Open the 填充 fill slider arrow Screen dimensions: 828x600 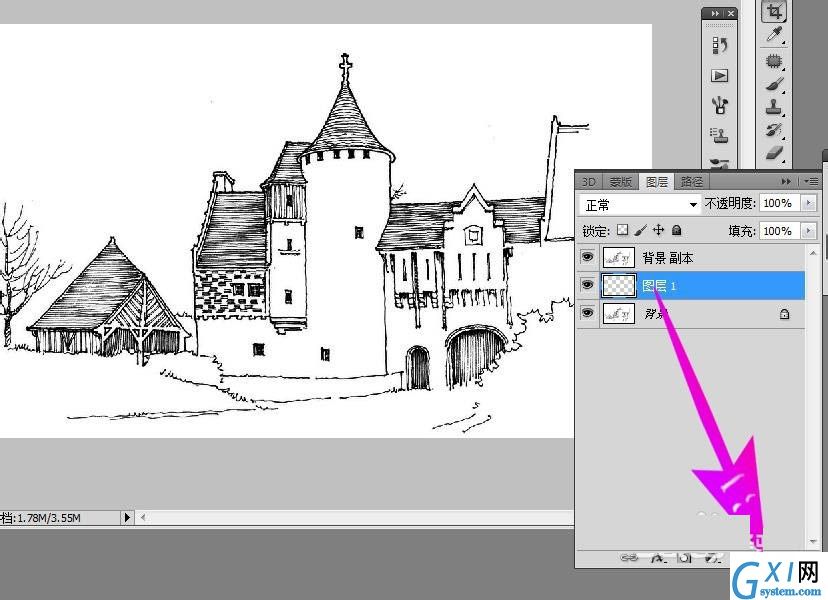point(808,231)
